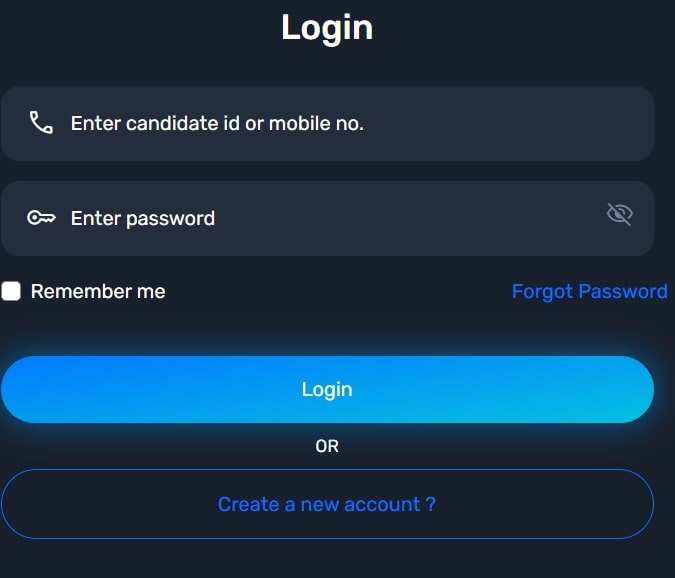
Task: Select the Remember me label text
Action: 98,291
